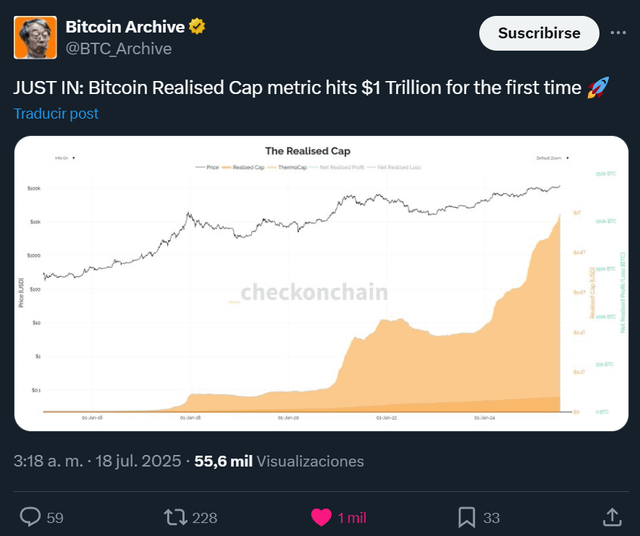
Task: Repost this tweet using the retweet icon
Action: coord(176,517)
